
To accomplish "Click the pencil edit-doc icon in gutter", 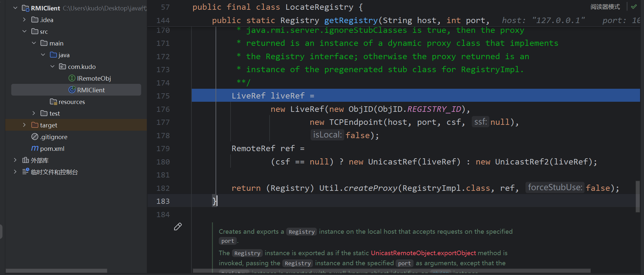I will (178, 227).
